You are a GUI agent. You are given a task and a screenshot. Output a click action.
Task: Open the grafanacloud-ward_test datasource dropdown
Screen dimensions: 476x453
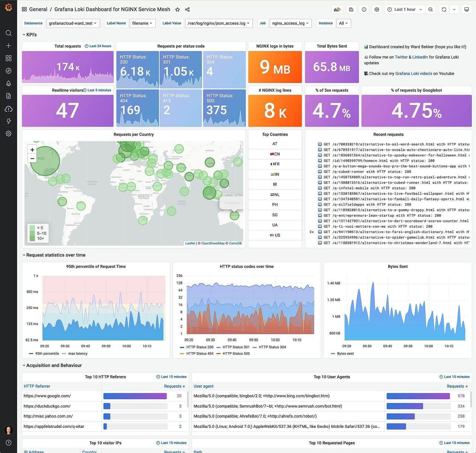pyautogui.click(x=73, y=23)
